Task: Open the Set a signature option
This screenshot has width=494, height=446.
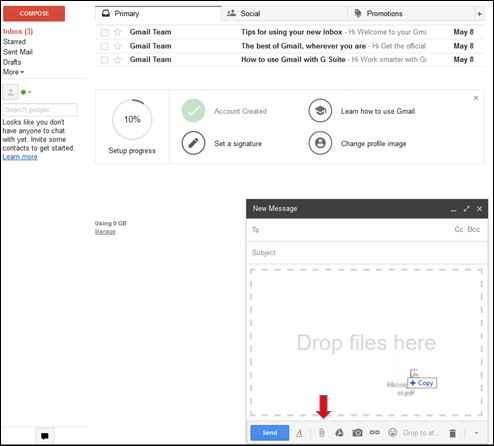Action: point(238,144)
